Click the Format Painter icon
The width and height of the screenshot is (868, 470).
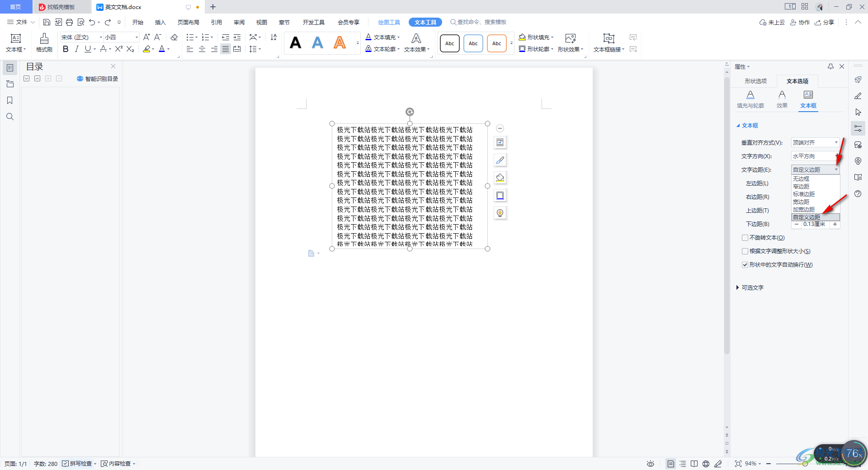point(44,42)
